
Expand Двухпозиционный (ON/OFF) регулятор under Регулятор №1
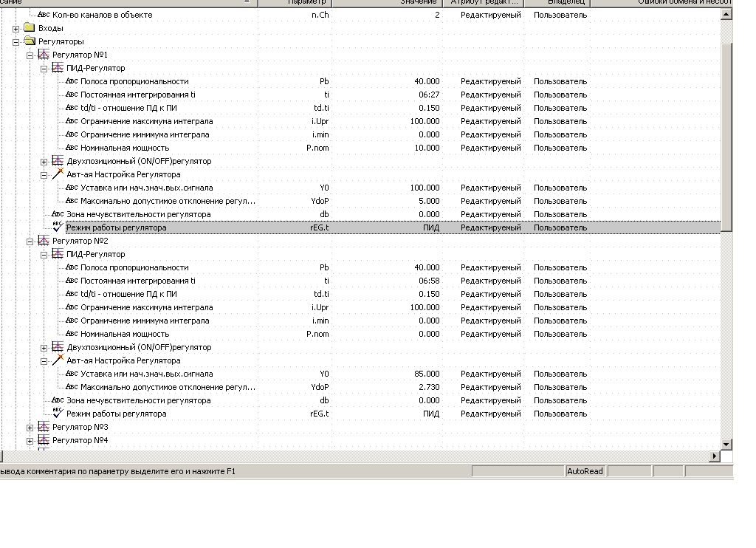(44, 162)
